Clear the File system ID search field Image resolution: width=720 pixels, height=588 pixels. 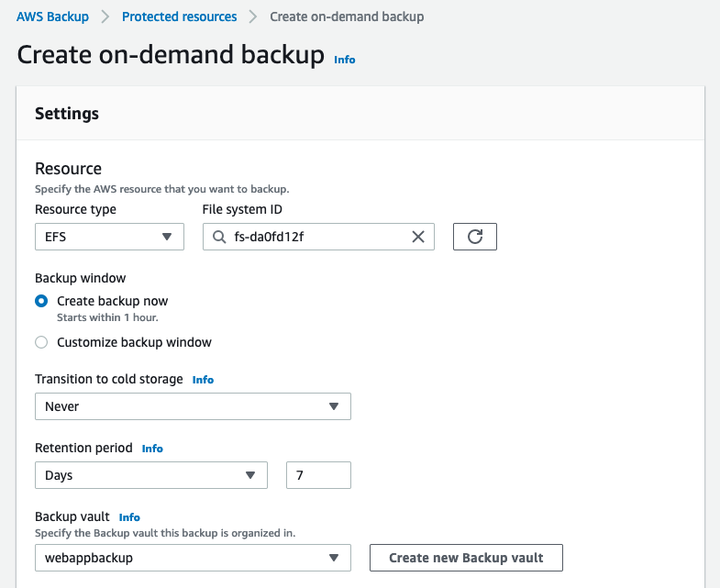[x=418, y=237]
